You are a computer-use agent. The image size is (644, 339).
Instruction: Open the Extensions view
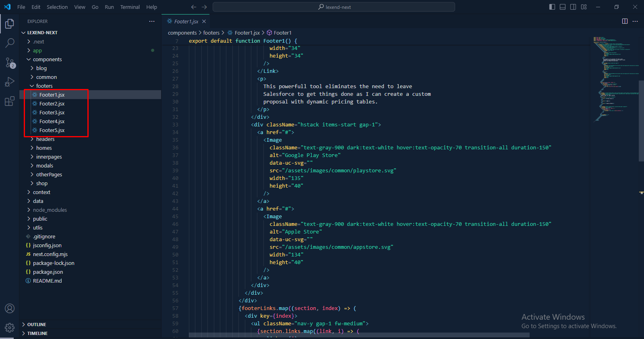pyautogui.click(x=10, y=101)
